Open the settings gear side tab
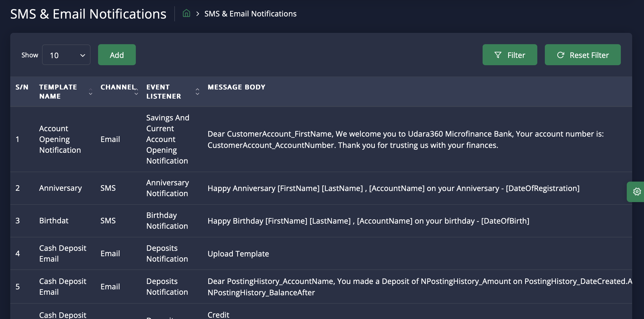This screenshot has width=644, height=319. [637, 192]
